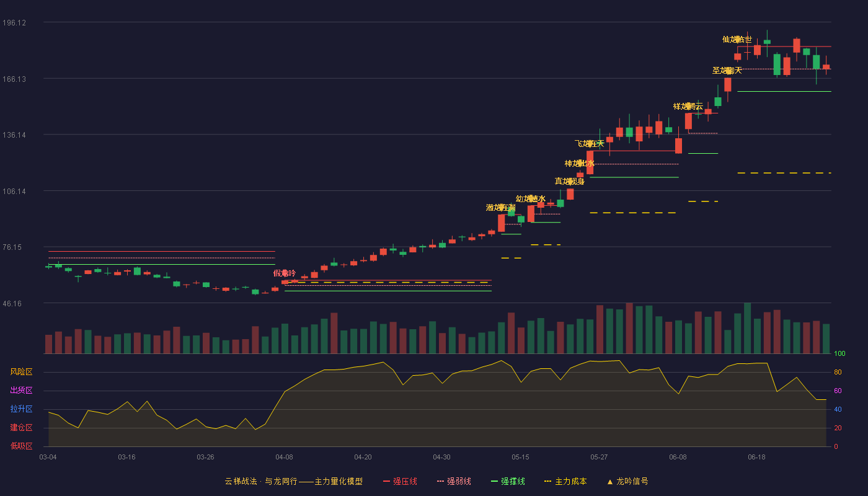
Task: Select the 圣龙翔天 signal marker
Action: 727,71
